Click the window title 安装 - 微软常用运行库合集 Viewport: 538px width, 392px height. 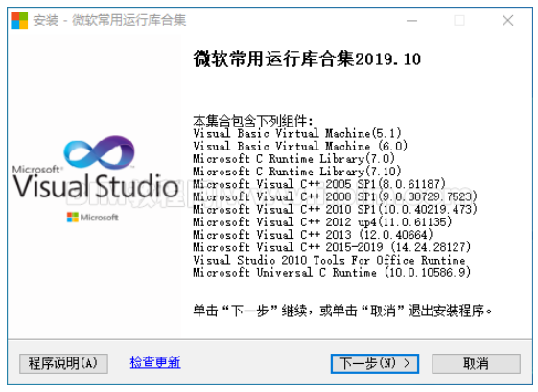pyautogui.click(x=109, y=20)
